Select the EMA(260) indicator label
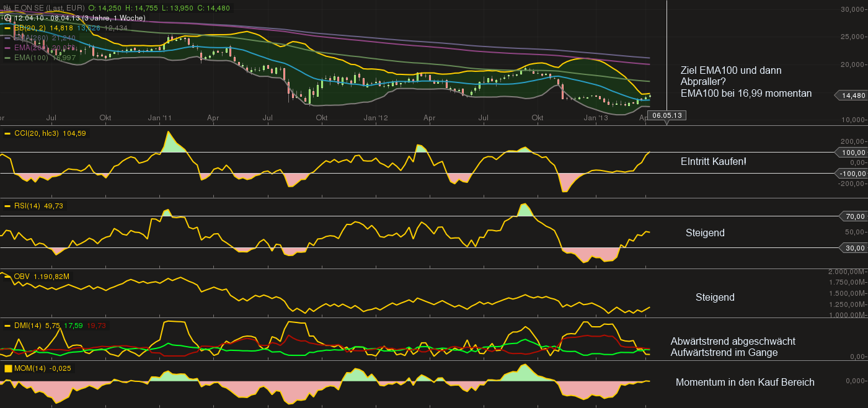 (31, 38)
